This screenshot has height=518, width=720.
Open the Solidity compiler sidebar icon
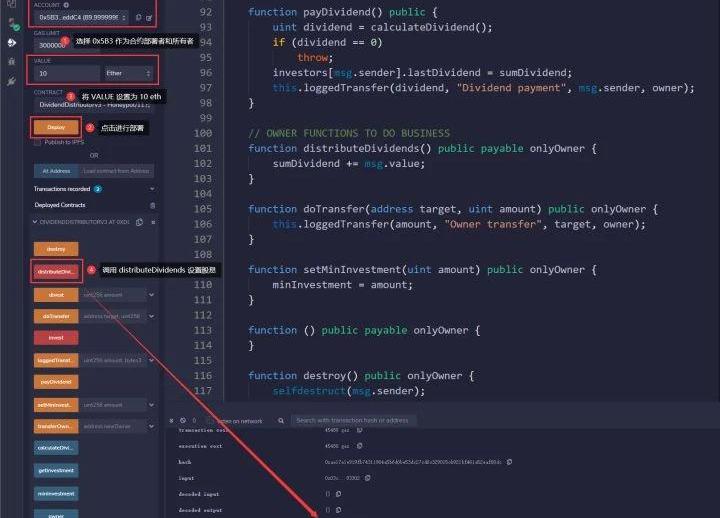12,22
